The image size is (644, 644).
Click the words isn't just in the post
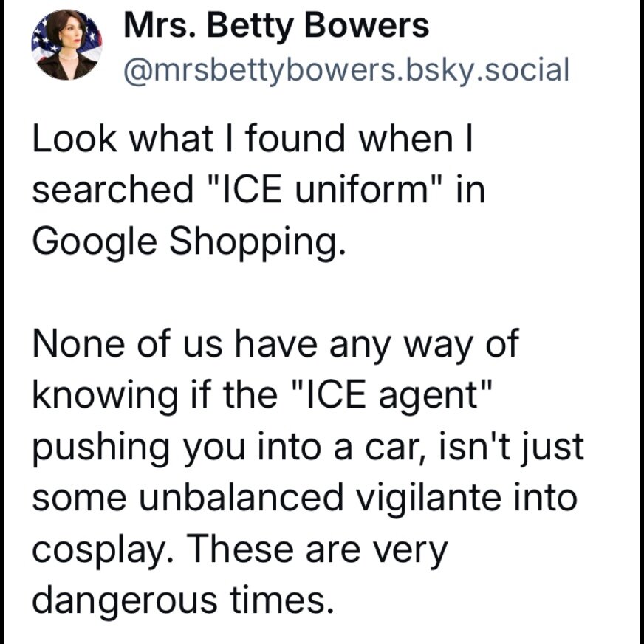tap(512, 447)
